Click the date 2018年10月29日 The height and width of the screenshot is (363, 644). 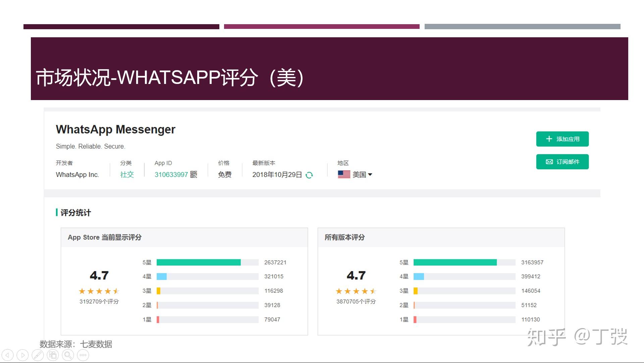(277, 175)
